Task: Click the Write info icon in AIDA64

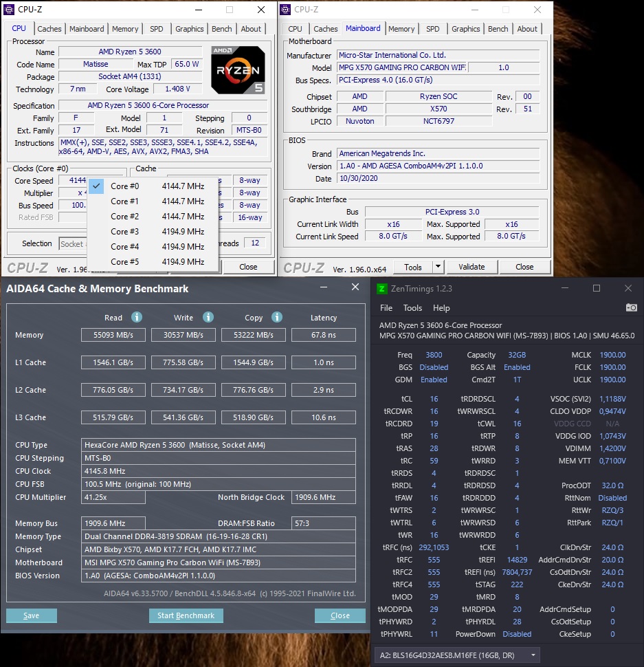Action: (208, 317)
